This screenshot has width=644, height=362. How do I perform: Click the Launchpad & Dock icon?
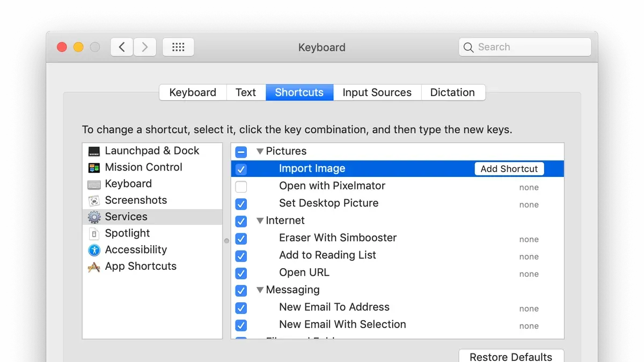pyautogui.click(x=94, y=151)
